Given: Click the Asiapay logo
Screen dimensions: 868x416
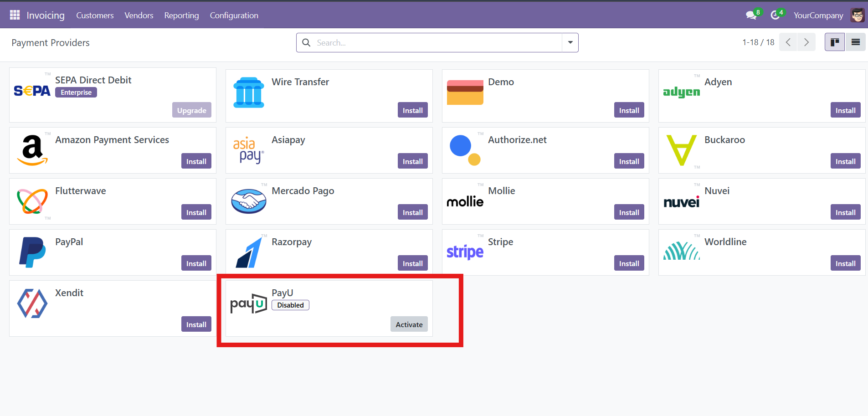Looking at the screenshot, I should point(249,150).
